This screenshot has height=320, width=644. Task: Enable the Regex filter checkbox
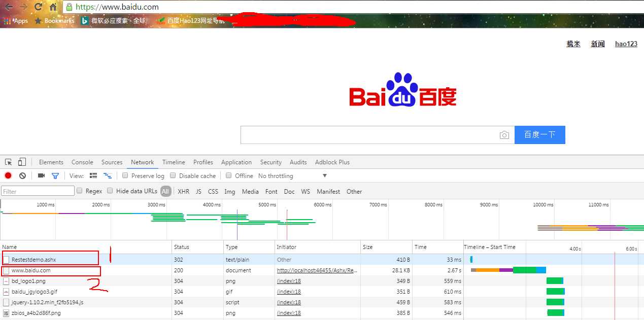79,191
